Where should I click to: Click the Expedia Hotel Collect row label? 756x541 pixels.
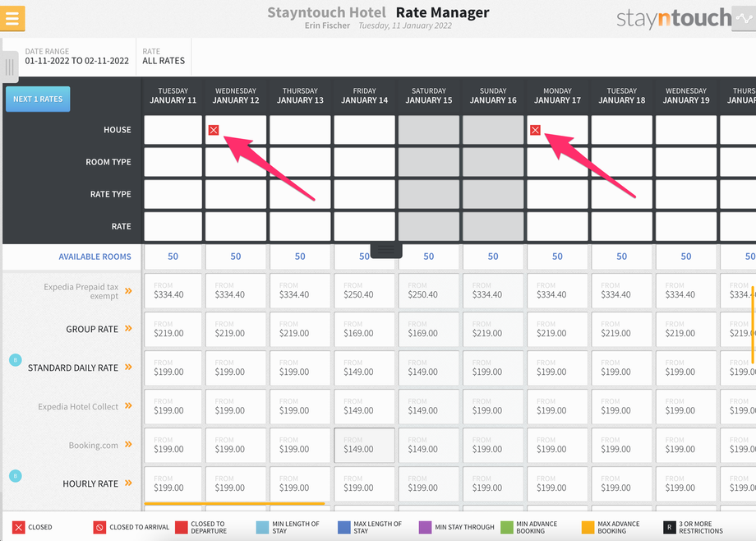[78, 406]
